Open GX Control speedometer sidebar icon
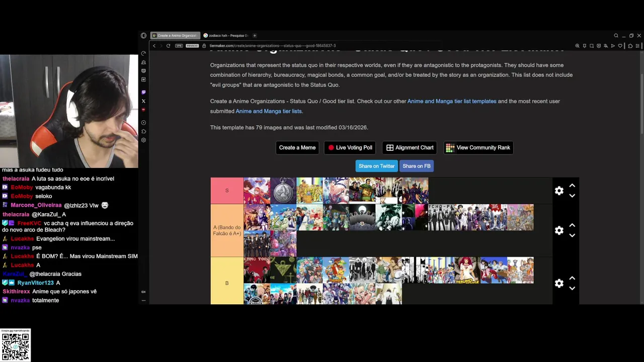Viewport: 644px width, 362px height. (143, 53)
